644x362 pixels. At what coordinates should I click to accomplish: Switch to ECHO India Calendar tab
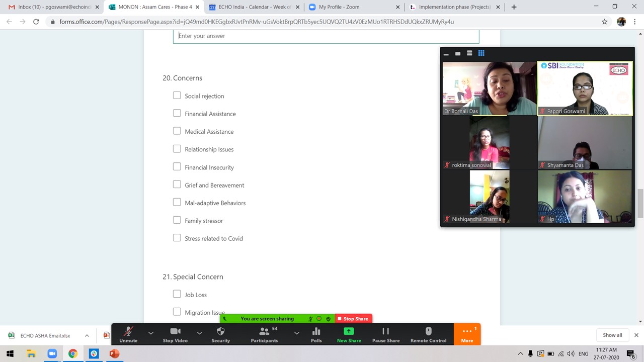tap(250, 7)
